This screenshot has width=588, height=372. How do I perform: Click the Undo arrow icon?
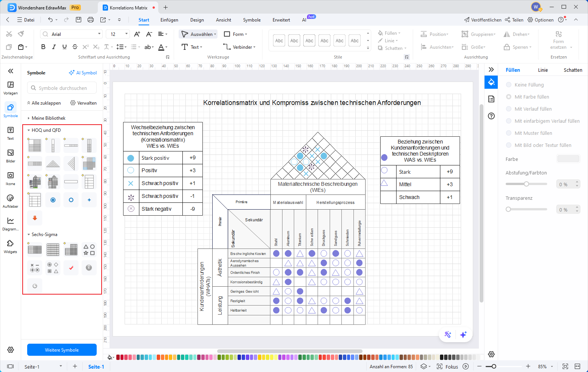(x=50, y=20)
